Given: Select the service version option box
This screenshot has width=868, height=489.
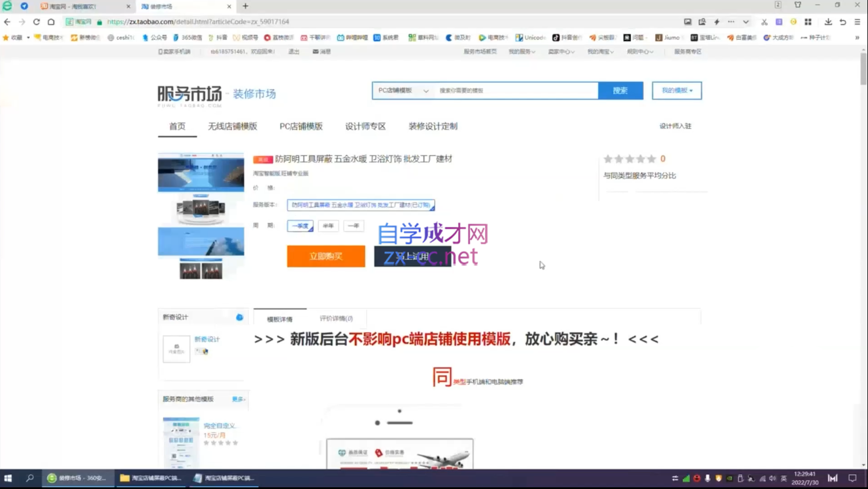Looking at the screenshot, I should tap(361, 205).
